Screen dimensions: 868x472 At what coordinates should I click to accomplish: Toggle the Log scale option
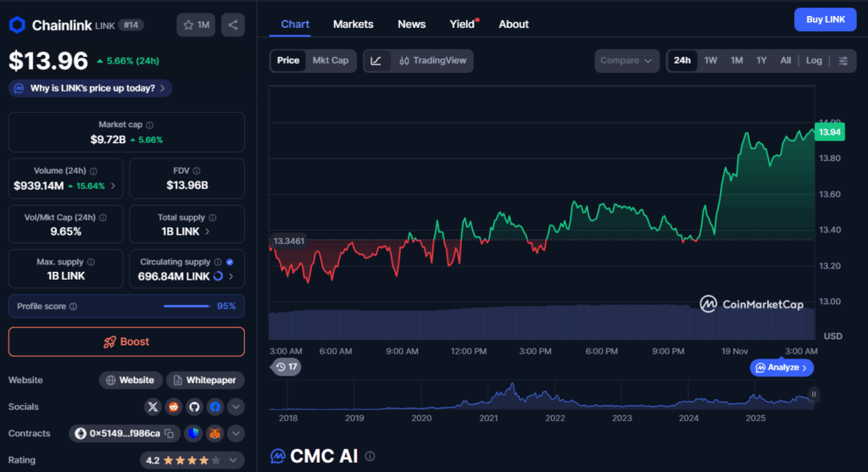(x=814, y=61)
